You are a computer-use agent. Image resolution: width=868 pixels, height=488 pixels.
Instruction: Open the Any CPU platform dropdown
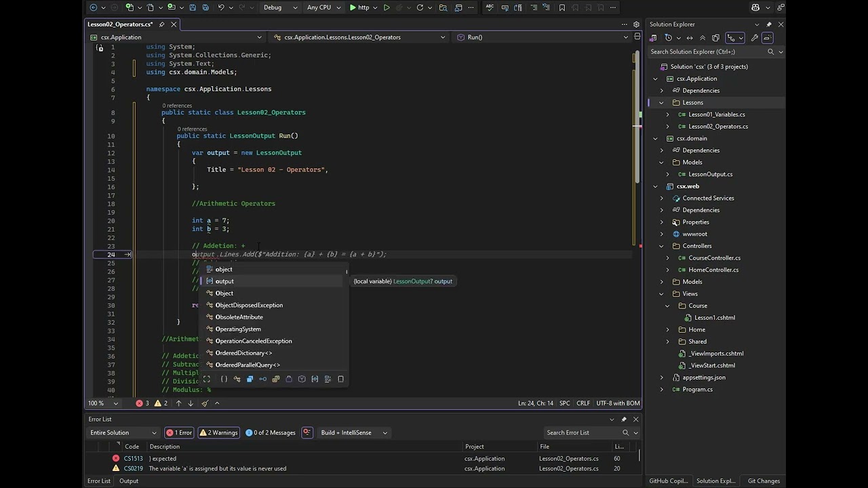point(323,7)
